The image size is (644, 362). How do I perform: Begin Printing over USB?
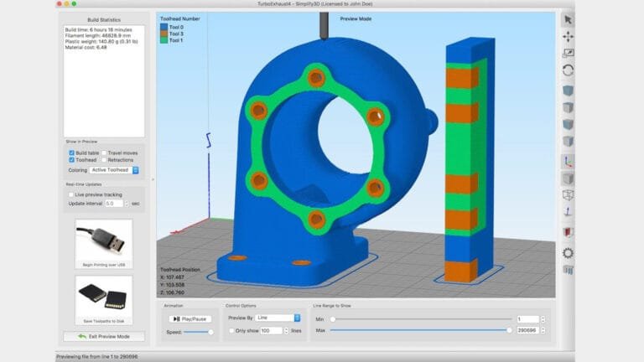point(104,244)
